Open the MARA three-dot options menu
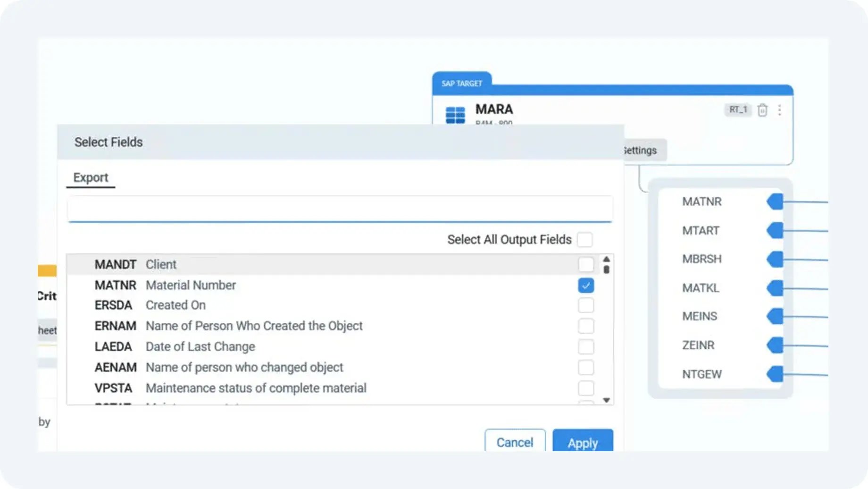Screen dimensions: 868x489 [x=779, y=110]
